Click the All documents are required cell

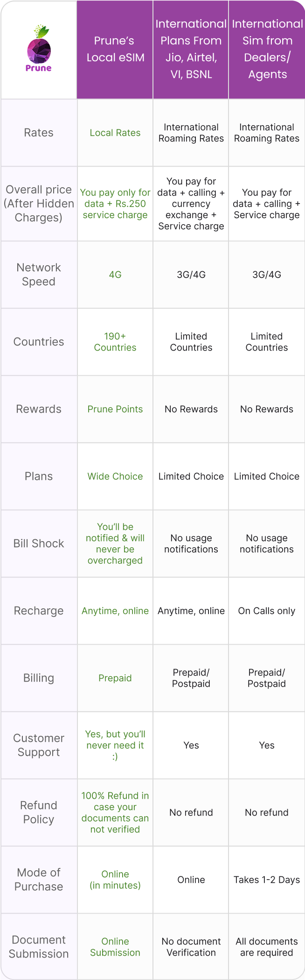(267, 947)
